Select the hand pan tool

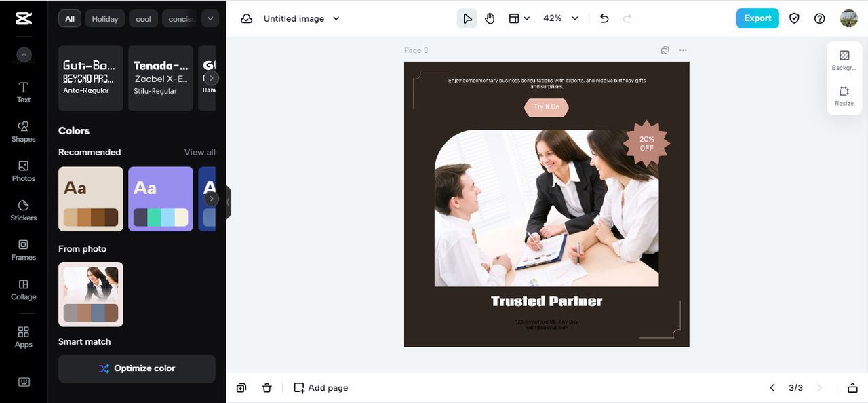(490, 18)
